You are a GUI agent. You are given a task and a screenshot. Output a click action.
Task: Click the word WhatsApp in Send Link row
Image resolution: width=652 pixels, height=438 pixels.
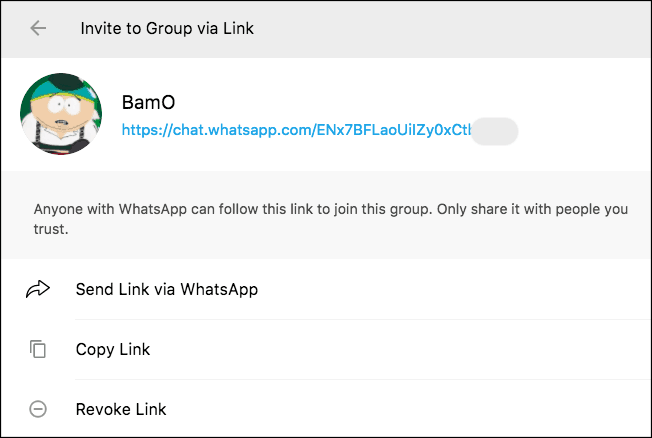219,290
